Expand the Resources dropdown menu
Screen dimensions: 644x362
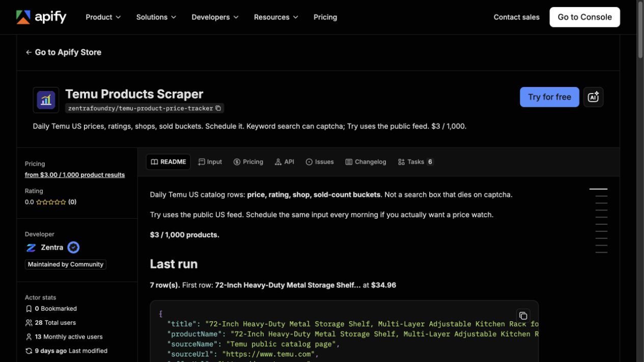click(276, 17)
